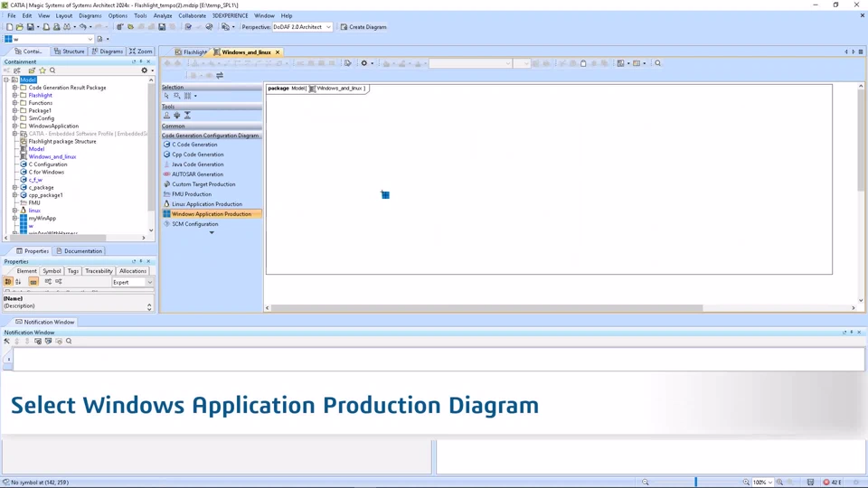This screenshot has height=488, width=868.
Task: Pick the third Tools icon in palette
Action: click(x=188, y=115)
